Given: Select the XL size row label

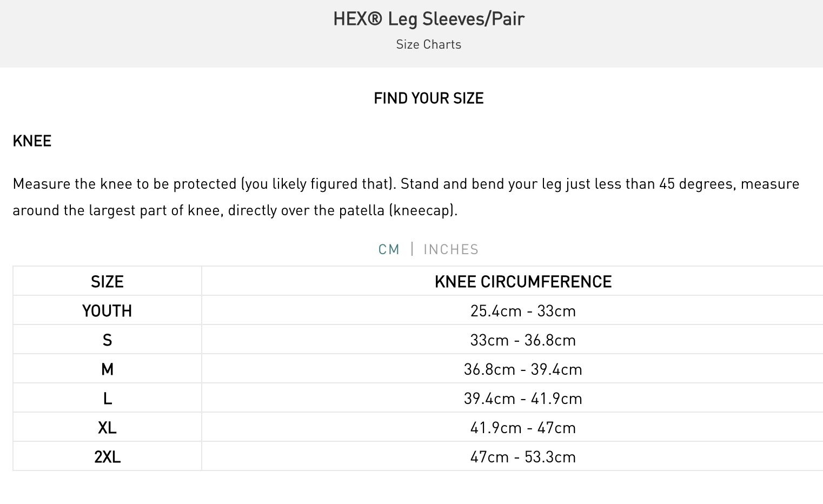Looking at the screenshot, I should (107, 428).
